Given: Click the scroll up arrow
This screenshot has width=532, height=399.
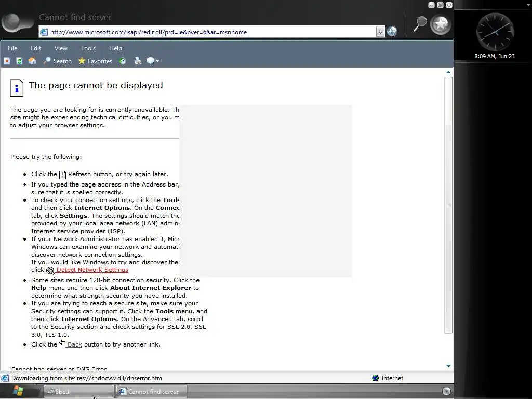Looking at the screenshot, I should point(448,72).
